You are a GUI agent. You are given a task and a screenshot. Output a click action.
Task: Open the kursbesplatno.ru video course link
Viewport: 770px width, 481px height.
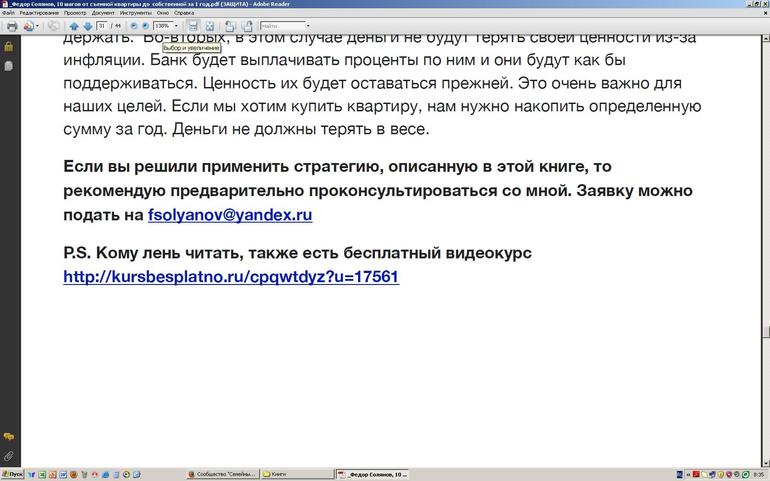[x=231, y=276]
